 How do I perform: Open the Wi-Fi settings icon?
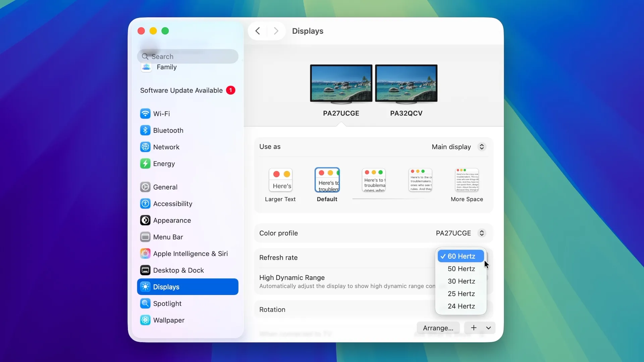tap(145, 114)
